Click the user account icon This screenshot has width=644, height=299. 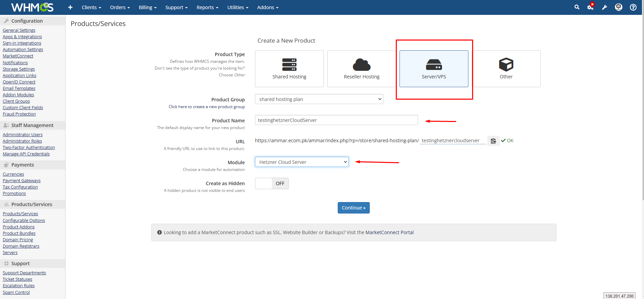point(618,7)
